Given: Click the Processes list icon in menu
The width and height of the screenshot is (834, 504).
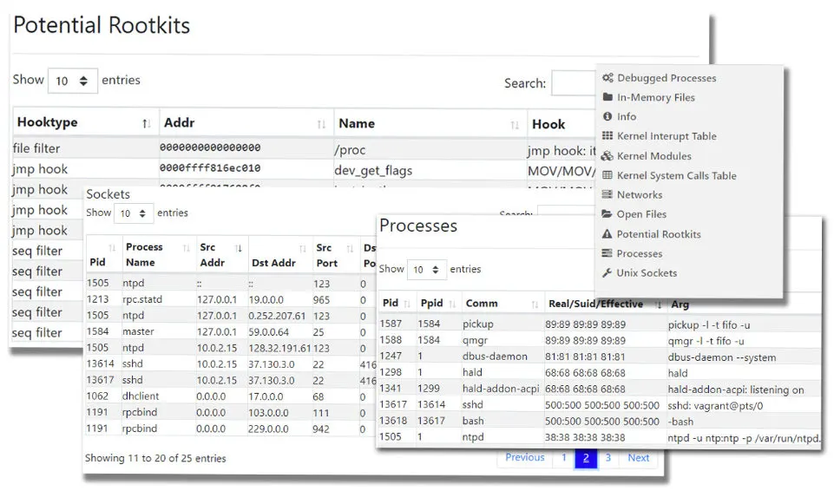Looking at the screenshot, I should click(x=607, y=253).
